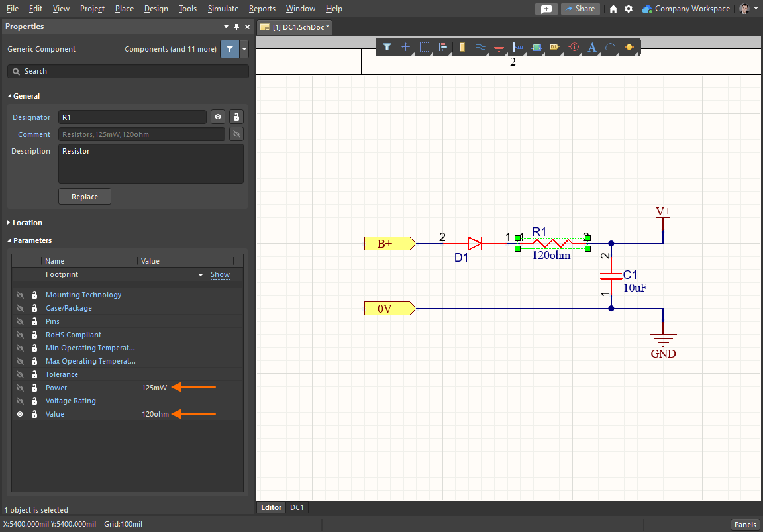
Task: Select the Place Text tool
Action: point(591,47)
